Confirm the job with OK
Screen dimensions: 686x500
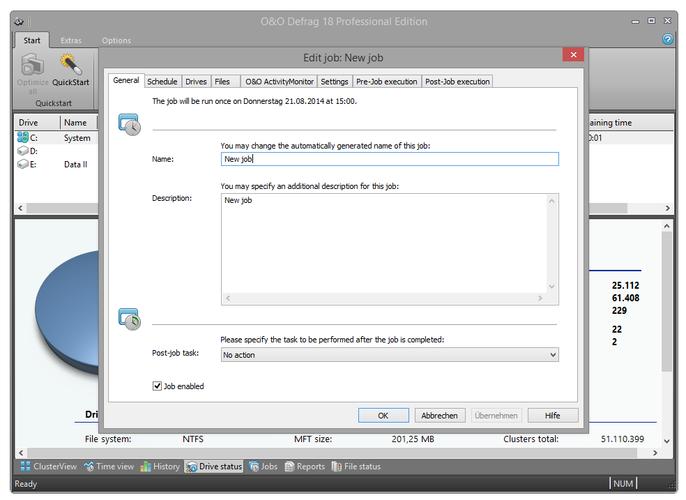[383, 416]
